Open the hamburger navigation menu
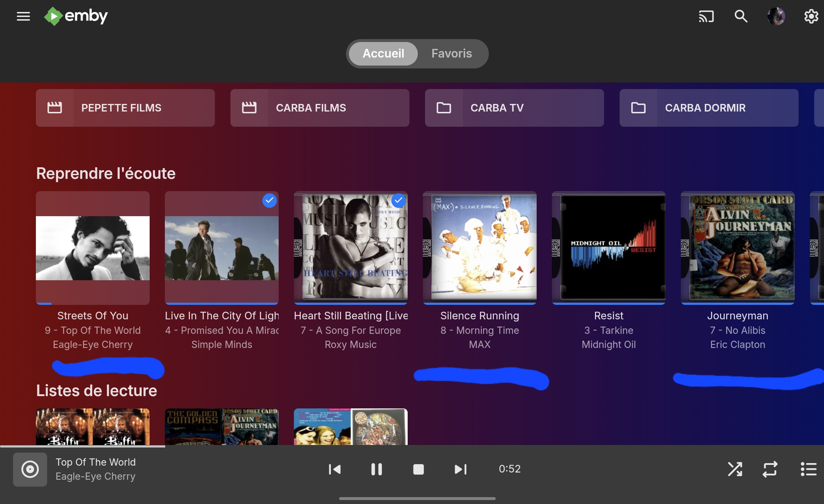Screen dimensions: 824x504 (23, 16)
